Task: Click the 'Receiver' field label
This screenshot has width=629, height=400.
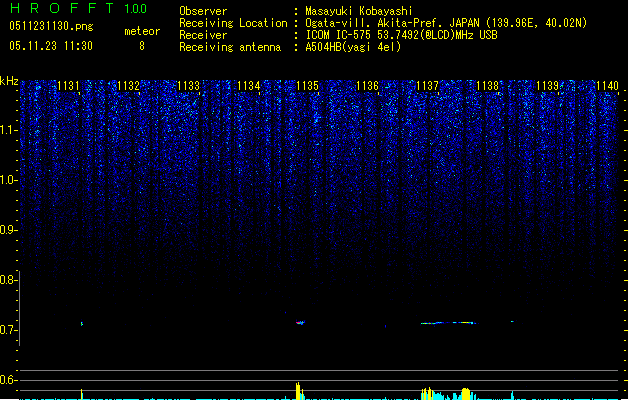Action: tap(203, 35)
